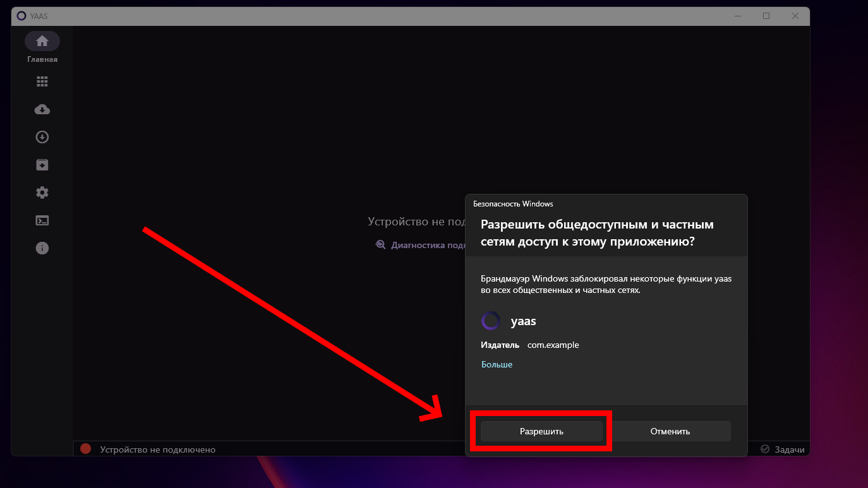
Task: Click the red connection status indicator
Action: click(x=86, y=449)
